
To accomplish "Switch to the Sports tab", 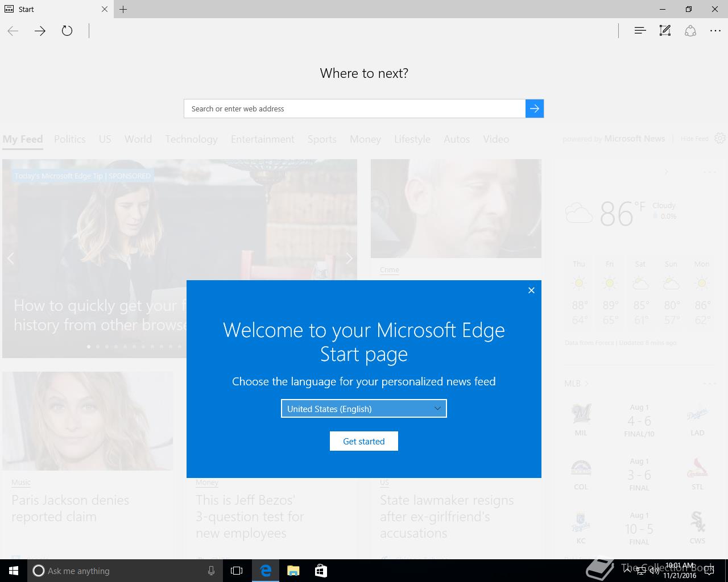I will (322, 139).
